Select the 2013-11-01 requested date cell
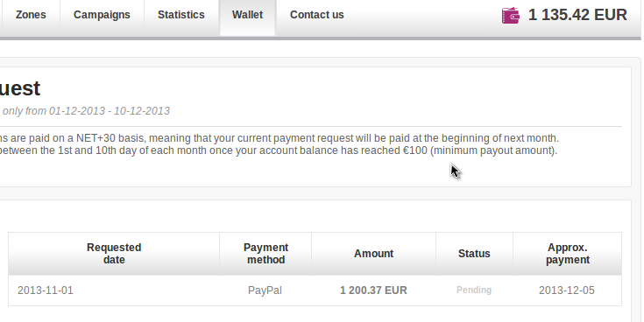 [x=46, y=290]
